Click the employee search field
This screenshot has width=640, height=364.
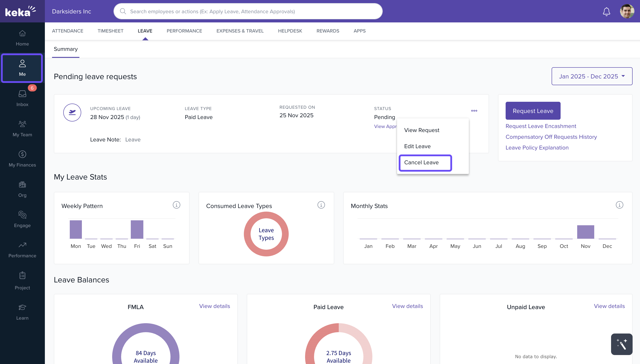[248, 11]
